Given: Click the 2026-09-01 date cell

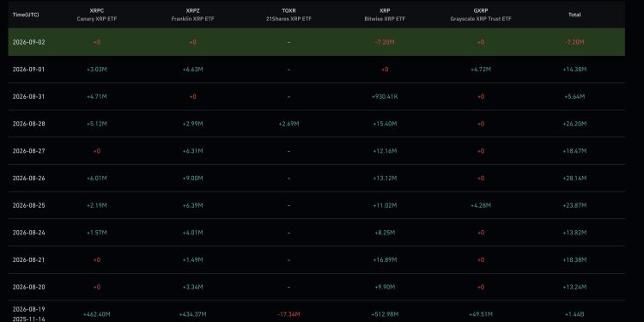Looking at the screenshot, I should point(28,70).
